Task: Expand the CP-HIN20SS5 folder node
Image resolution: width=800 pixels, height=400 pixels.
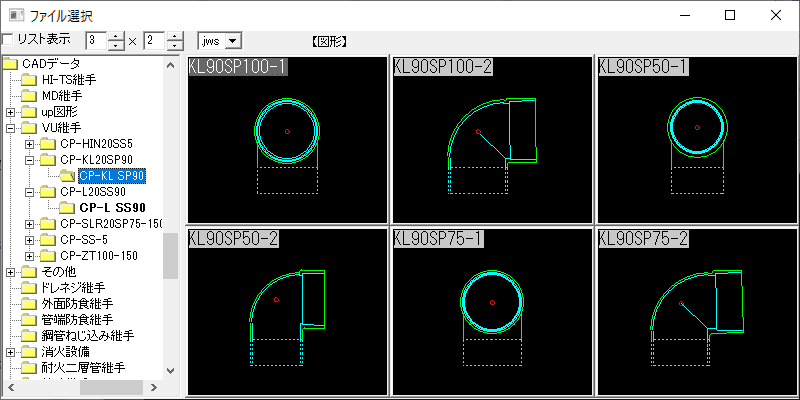Action: (x=29, y=144)
